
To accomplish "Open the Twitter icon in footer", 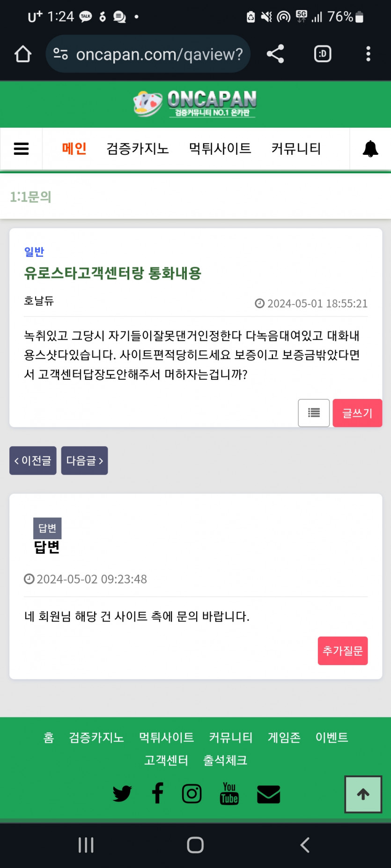I will point(122,794).
